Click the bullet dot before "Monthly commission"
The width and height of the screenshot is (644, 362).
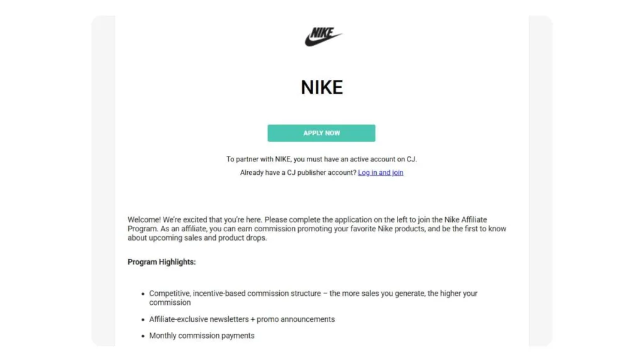pyautogui.click(x=142, y=336)
